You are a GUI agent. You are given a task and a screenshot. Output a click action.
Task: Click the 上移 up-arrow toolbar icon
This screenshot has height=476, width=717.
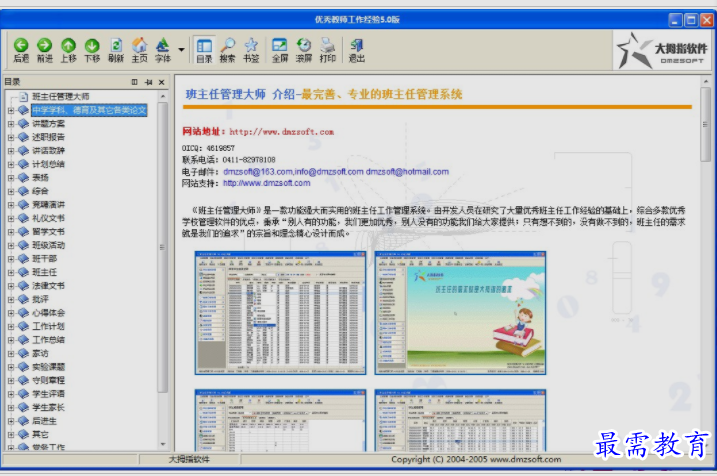tap(69, 50)
